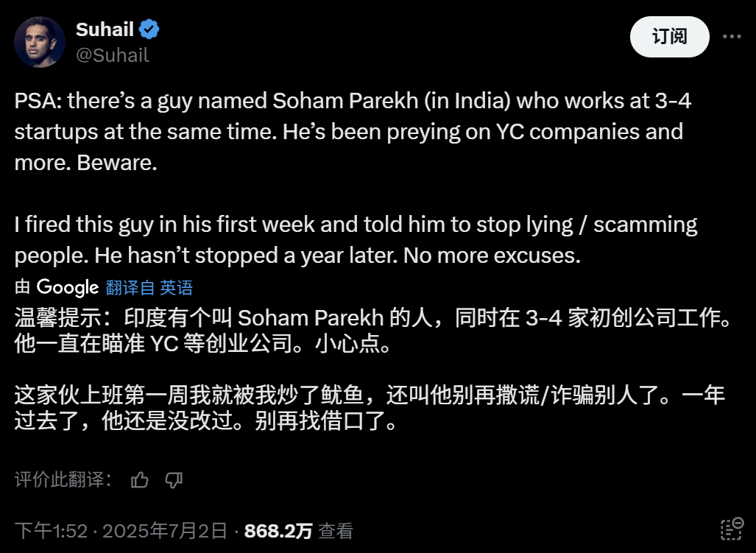Click the paragraph starting 'I fired this guy'

pos(353,239)
